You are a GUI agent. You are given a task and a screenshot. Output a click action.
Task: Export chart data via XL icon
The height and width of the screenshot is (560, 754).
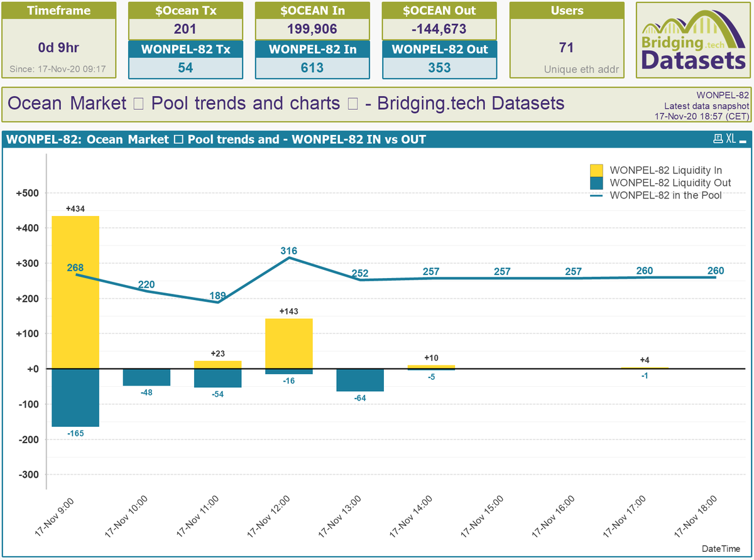pos(731,139)
